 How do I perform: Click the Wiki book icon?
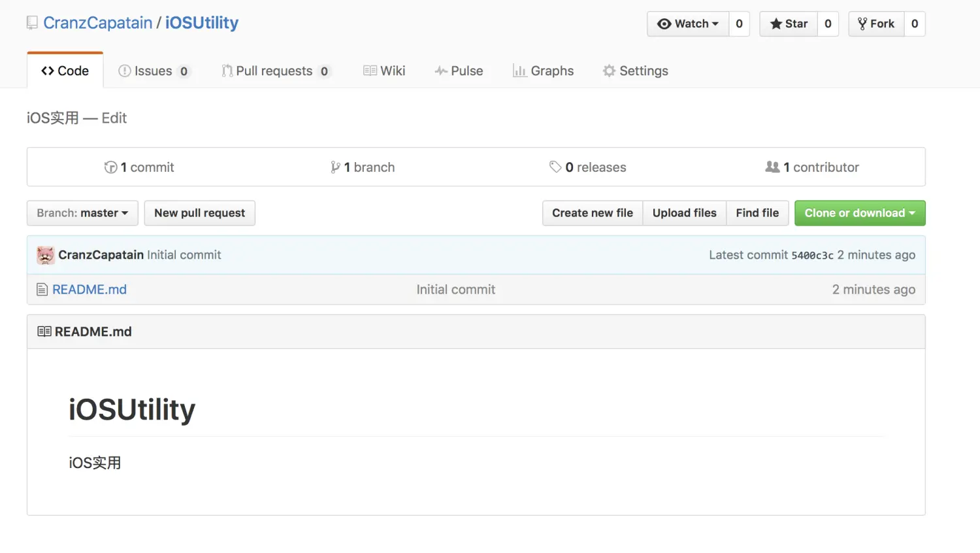370,71
